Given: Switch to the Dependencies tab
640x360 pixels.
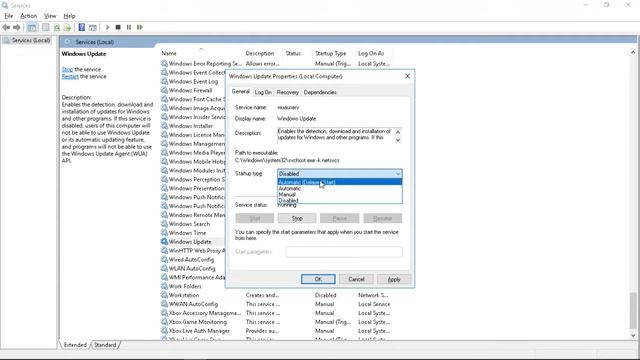Looking at the screenshot, I should 320,92.
